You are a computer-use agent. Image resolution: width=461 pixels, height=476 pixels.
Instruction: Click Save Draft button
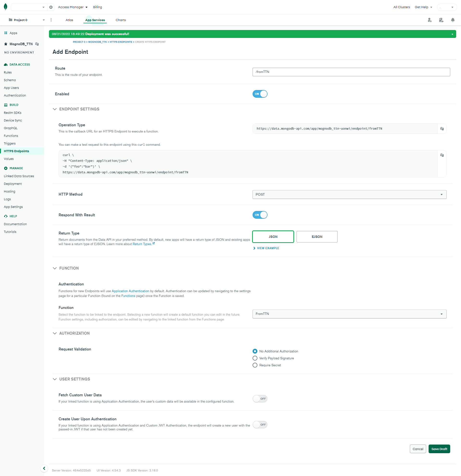click(439, 449)
